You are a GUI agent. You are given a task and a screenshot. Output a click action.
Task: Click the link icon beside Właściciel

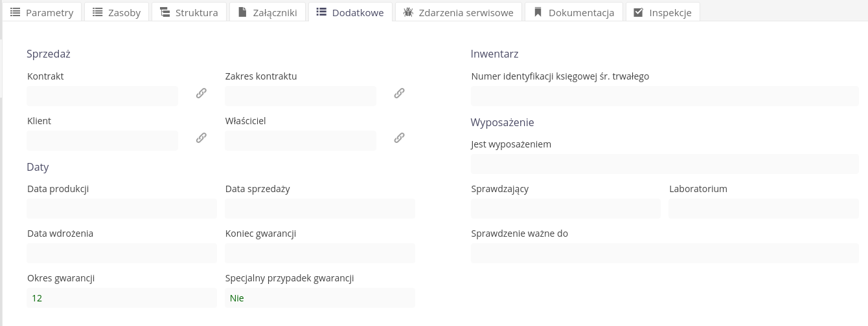(399, 138)
